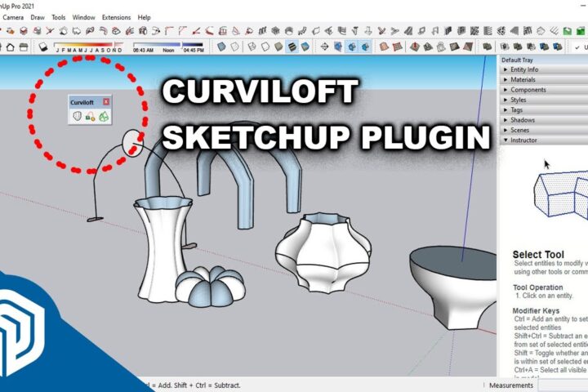
Task: Switch to Monochrome style
Action: 305,47
